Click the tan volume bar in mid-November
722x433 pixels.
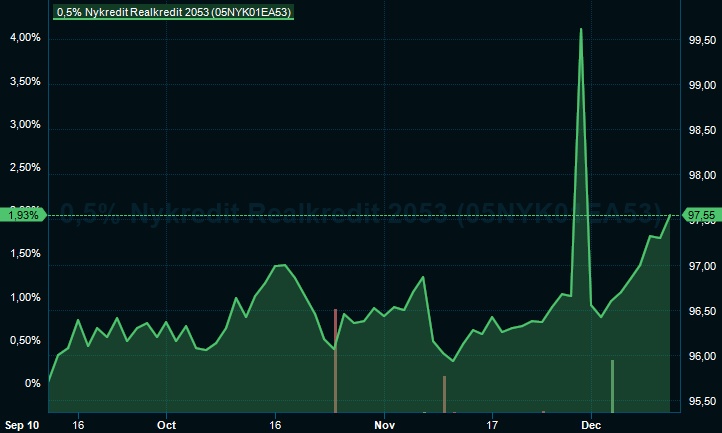(x=443, y=393)
